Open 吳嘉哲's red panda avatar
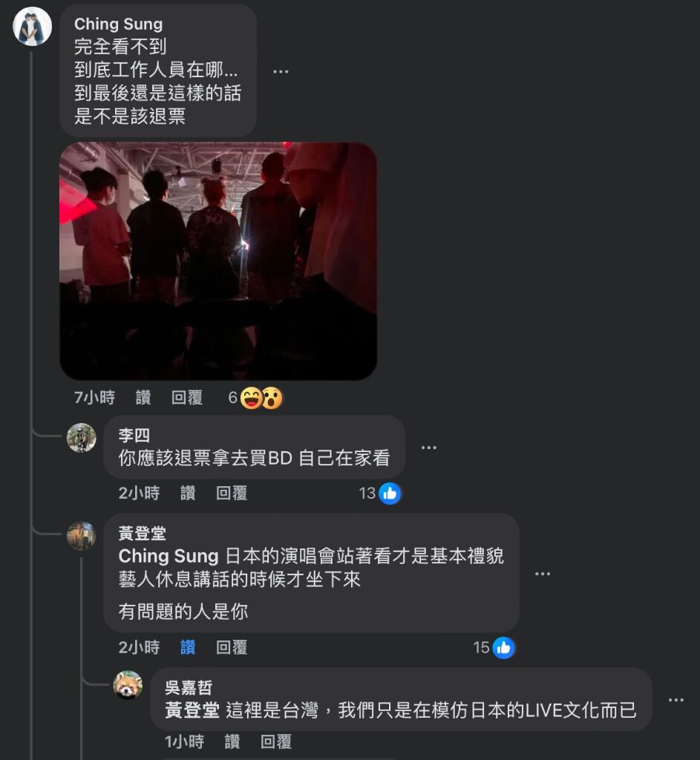The width and height of the screenshot is (700, 760). coord(128,685)
